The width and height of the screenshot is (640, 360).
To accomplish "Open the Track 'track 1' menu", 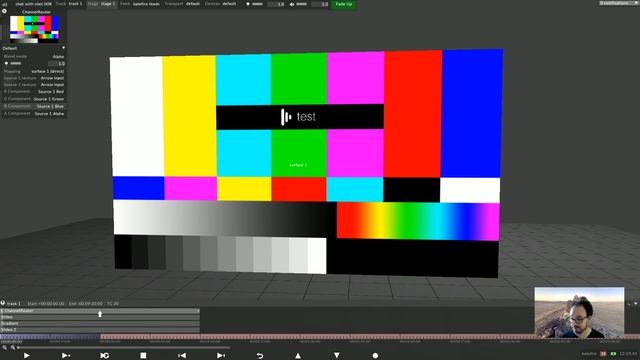I will tap(69, 4).
